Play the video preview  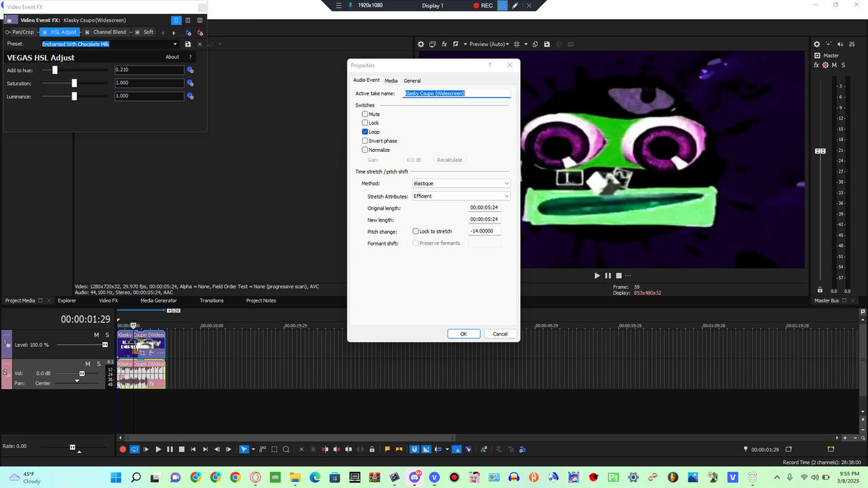pos(597,276)
